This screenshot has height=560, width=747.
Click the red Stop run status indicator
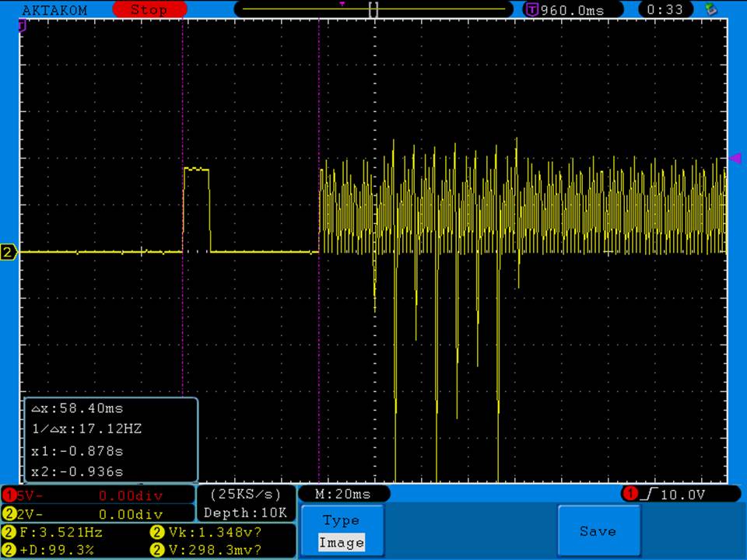[149, 10]
